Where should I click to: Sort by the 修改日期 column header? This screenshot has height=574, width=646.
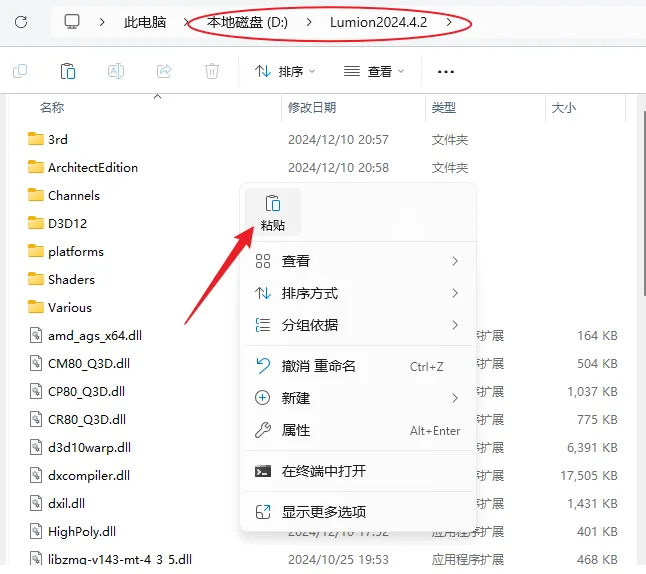(312, 108)
